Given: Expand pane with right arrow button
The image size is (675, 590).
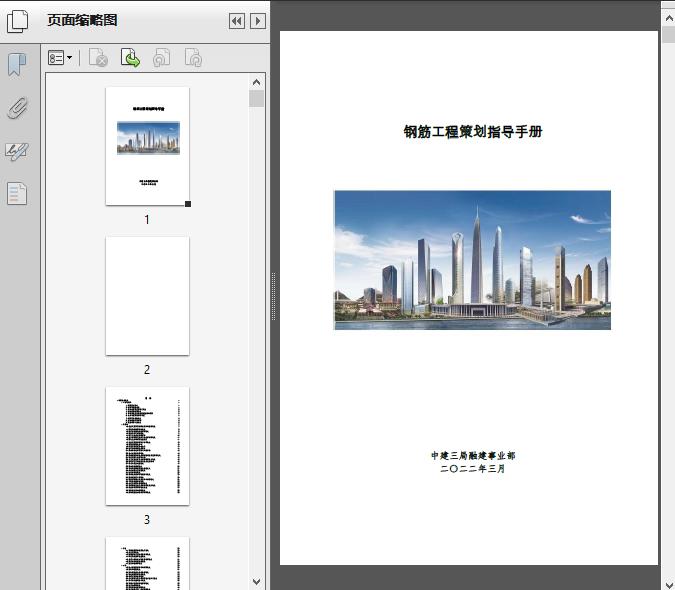Looking at the screenshot, I should pos(258,21).
